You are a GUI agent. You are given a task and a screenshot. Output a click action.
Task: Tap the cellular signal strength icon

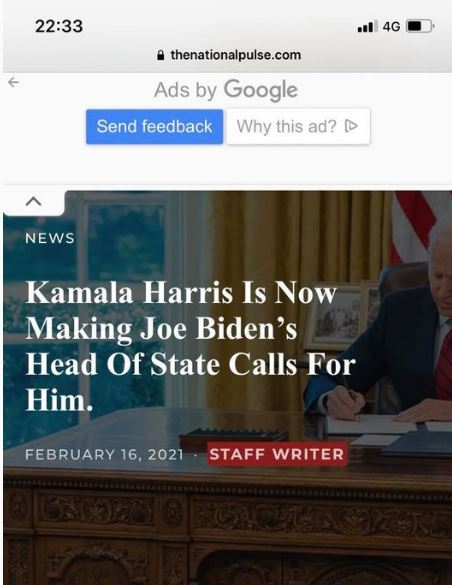point(367,26)
